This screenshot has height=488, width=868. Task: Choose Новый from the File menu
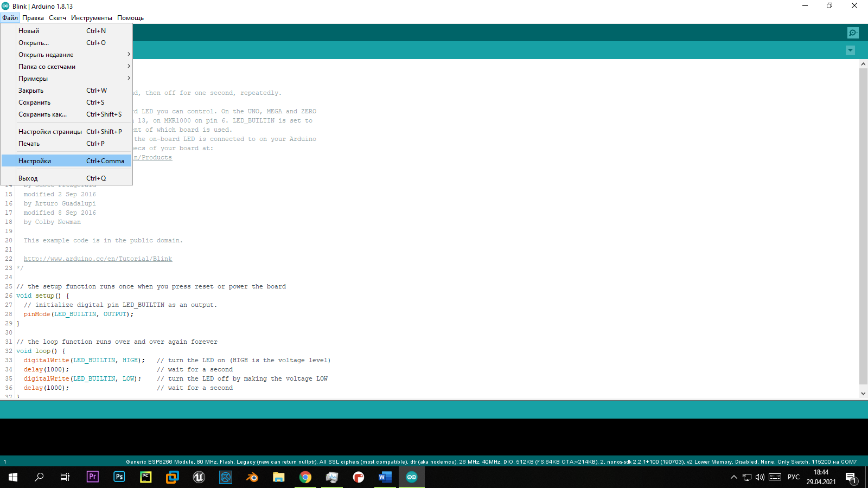[x=66, y=31]
